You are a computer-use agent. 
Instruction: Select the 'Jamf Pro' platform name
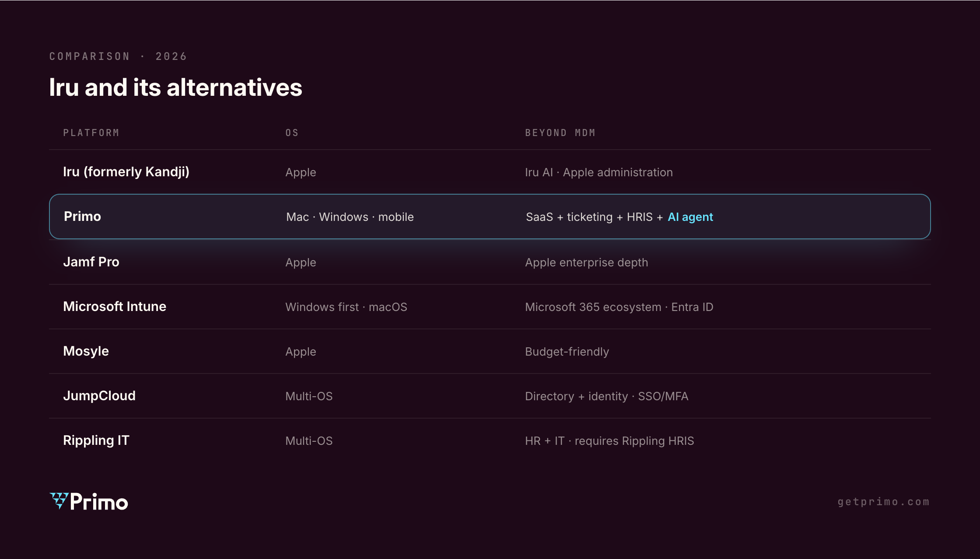(91, 262)
